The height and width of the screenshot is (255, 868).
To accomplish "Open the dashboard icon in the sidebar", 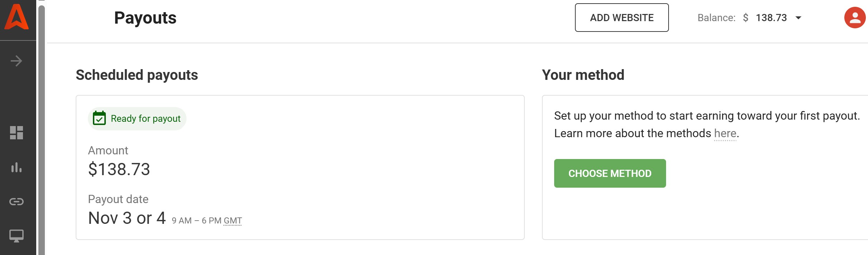I will (16, 133).
